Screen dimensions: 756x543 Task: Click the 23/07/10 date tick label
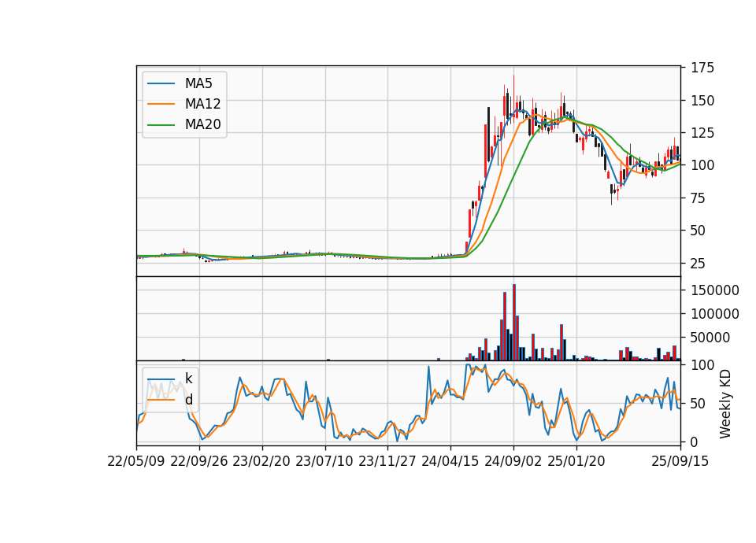pyautogui.click(x=324, y=461)
